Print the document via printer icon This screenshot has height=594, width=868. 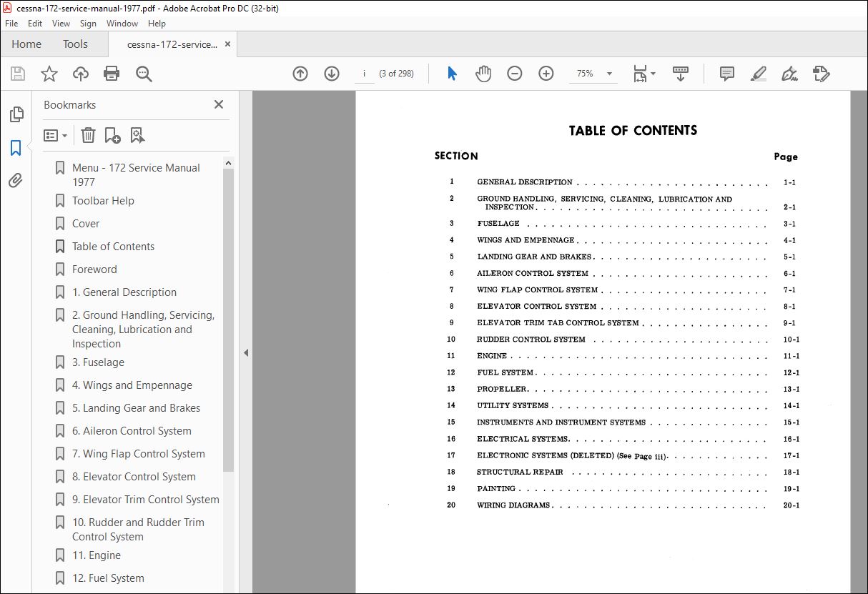(x=112, y=74)
